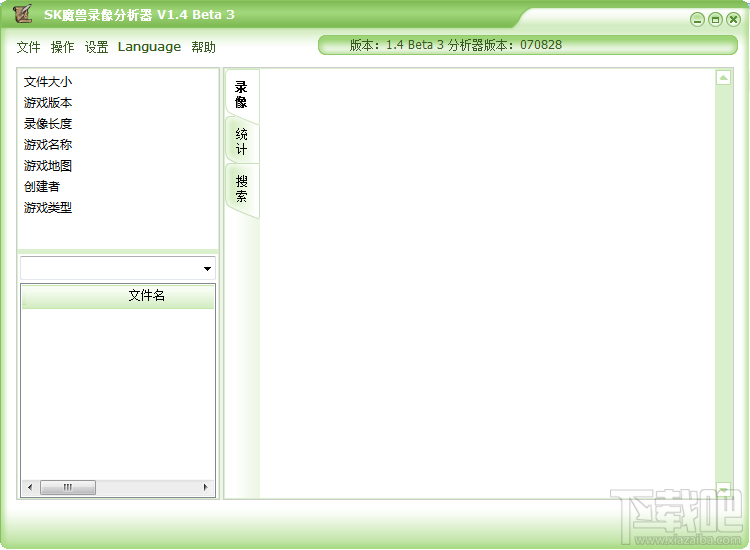Click the version status text bar
The height and width of the screenshot is (550, 750).
(x=528, y=45)
